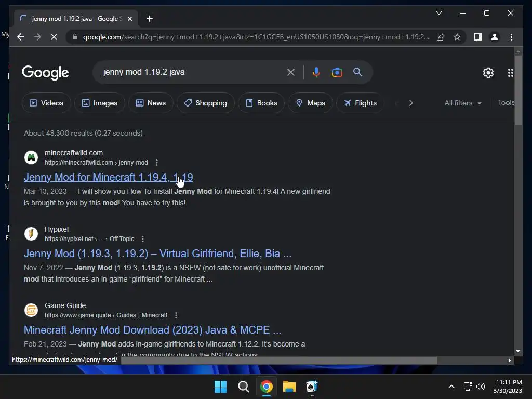Switch to News results

[x=151, y=103]
